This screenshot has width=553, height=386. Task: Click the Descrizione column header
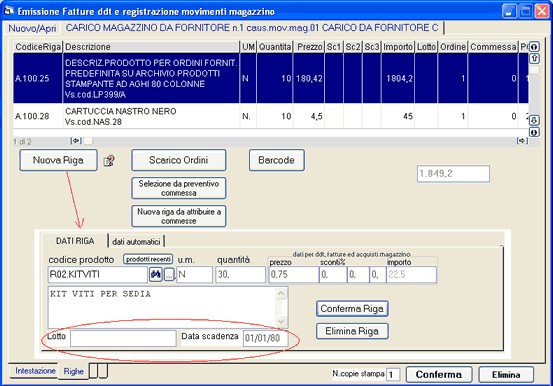pyautogui.click(x=151, y=47)
